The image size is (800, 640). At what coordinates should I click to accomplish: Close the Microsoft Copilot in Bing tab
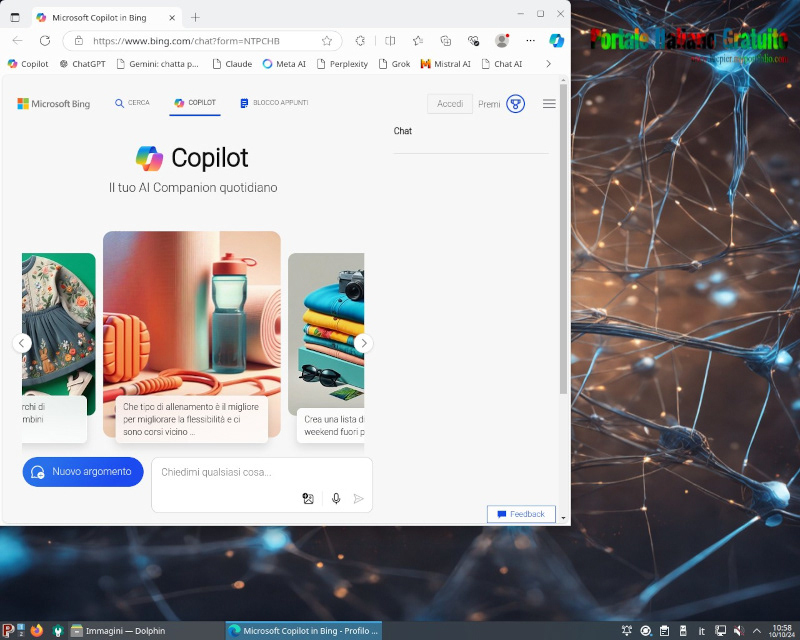pos(172,18)
